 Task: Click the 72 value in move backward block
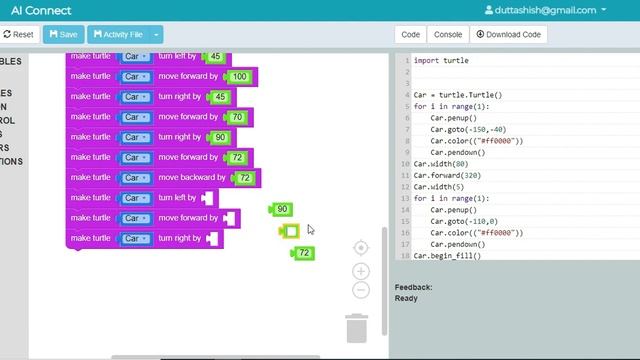click(x=244, y=178)
